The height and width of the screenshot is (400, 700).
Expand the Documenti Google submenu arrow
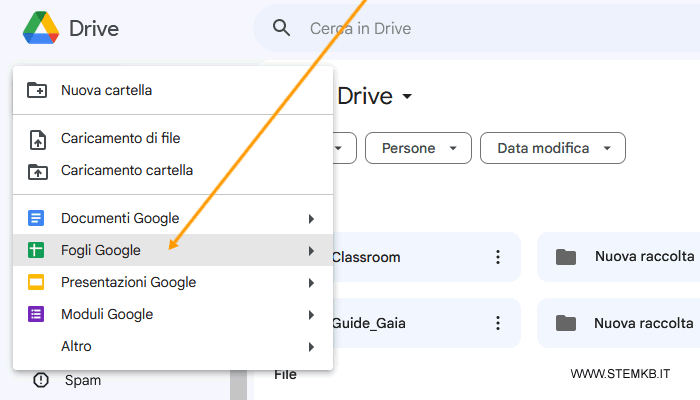pyautogui.click(x=311, y=218)
